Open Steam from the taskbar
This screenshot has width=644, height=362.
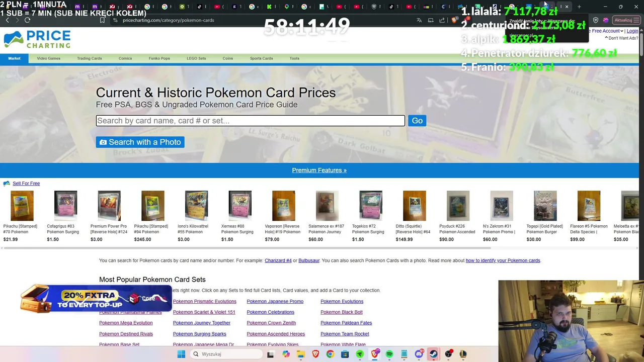(433, 354)
